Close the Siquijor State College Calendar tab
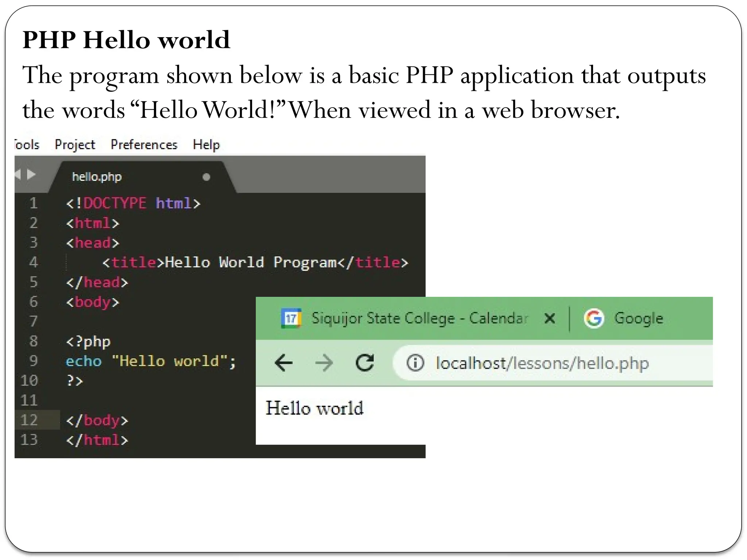Image resolution: width=747 pixels, height=560 pixels. (x=550, y=318)
